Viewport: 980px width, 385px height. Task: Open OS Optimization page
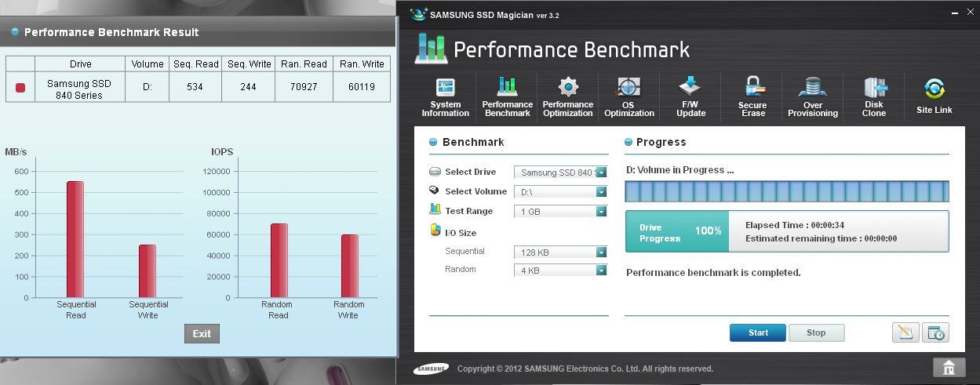point(628,97)
